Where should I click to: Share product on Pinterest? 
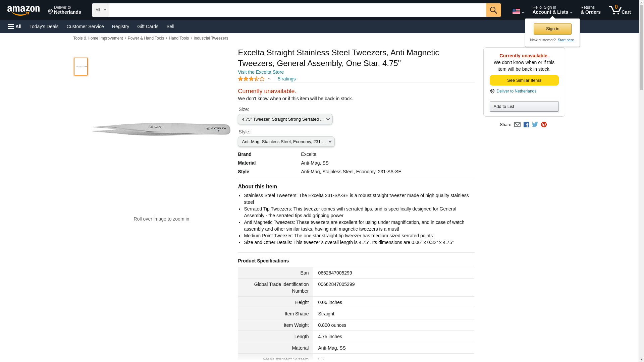click(544, 125)
